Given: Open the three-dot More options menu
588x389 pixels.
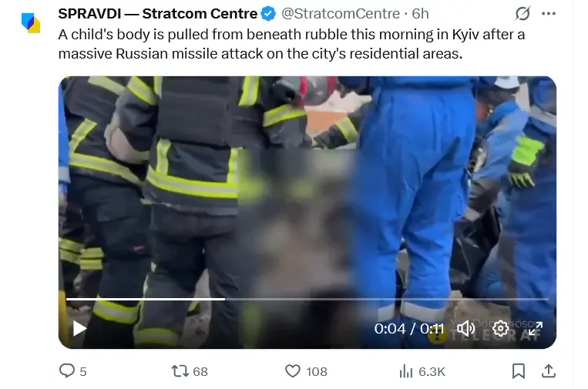Looking at the screenshot, I should click(548, 14).
